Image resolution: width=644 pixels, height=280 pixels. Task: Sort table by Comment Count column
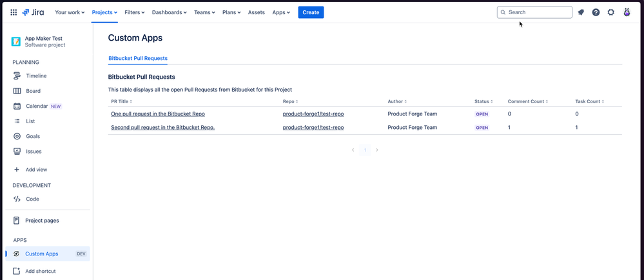pyautogui.click(x=528, y=101)
